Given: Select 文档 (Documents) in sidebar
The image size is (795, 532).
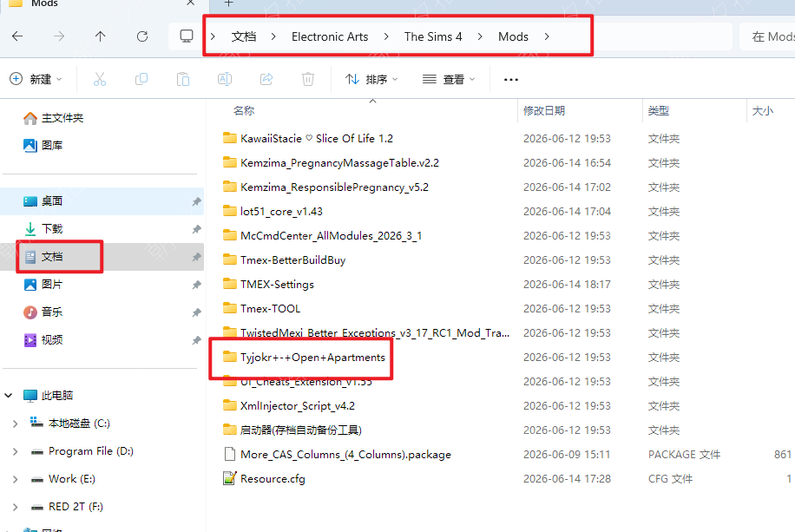Looking at the screenshot, I should coord(102,257).
